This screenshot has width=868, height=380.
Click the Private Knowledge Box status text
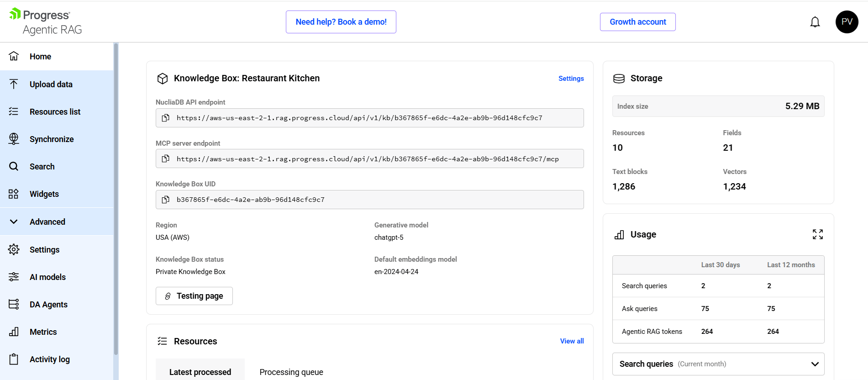pyautogui.click(x=190, y=272)
